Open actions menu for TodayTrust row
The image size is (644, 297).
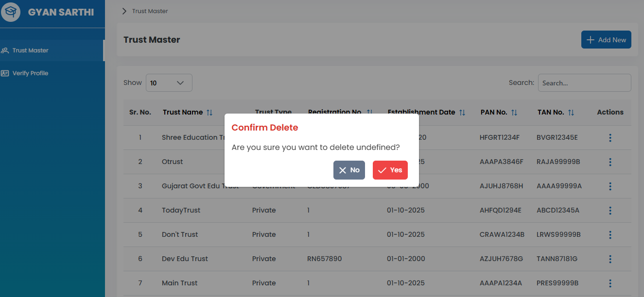click(x=610, y=211)
